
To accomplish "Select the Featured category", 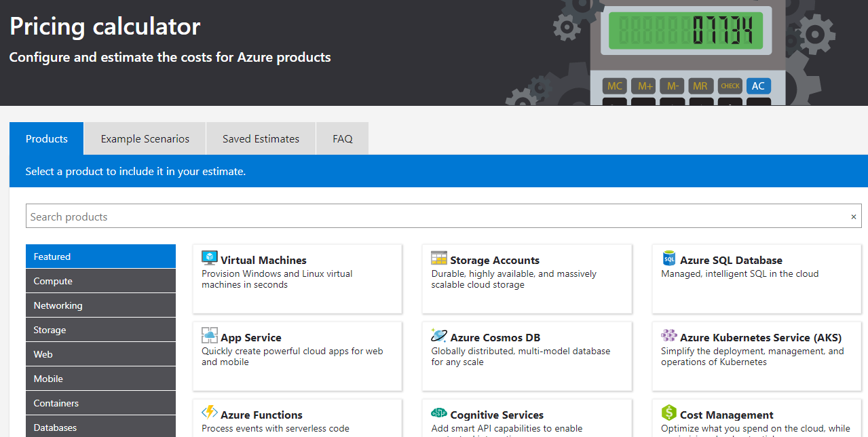I will (100, 256).
